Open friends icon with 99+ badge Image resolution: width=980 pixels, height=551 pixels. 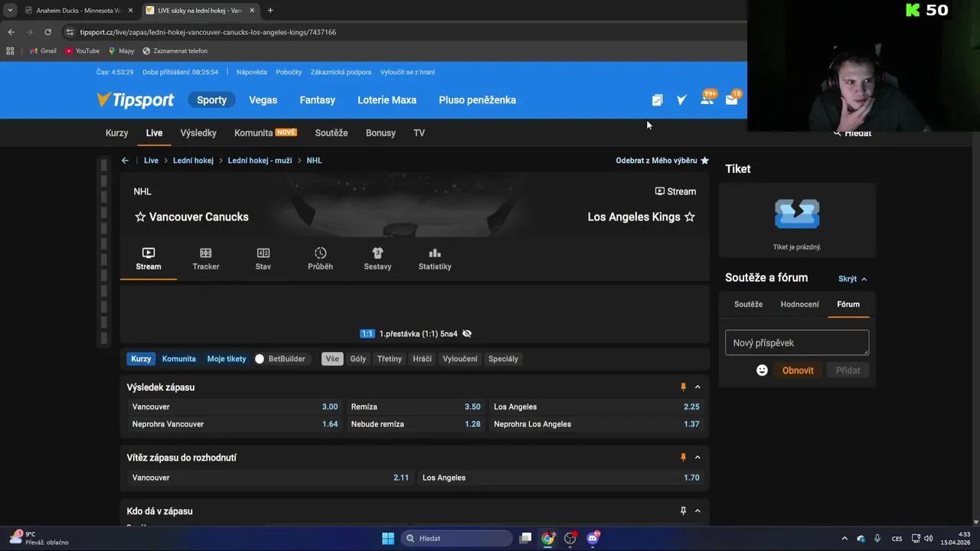pyautogui.click(x=707, y=99)
